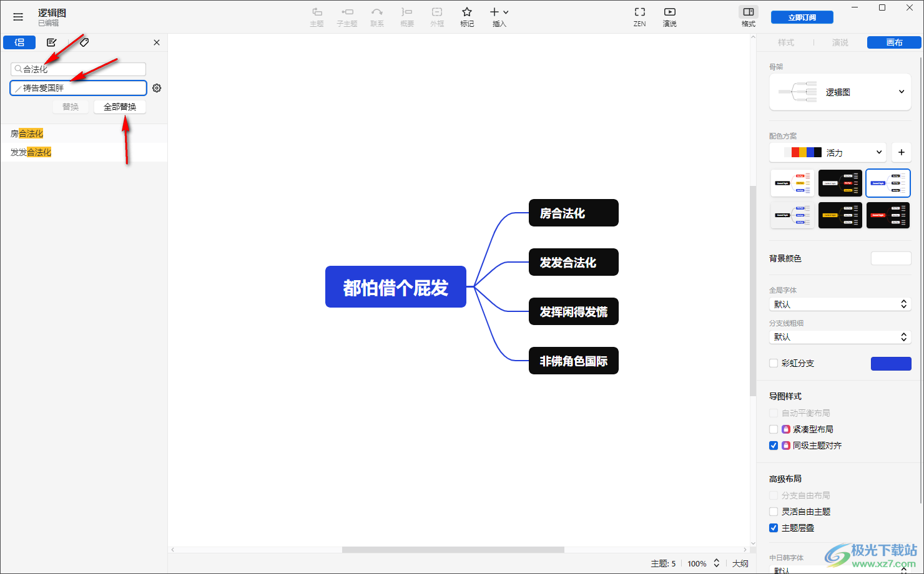
Task: Add a topic with the 主题 toolbar icon
Action: (x=317, y=17)
